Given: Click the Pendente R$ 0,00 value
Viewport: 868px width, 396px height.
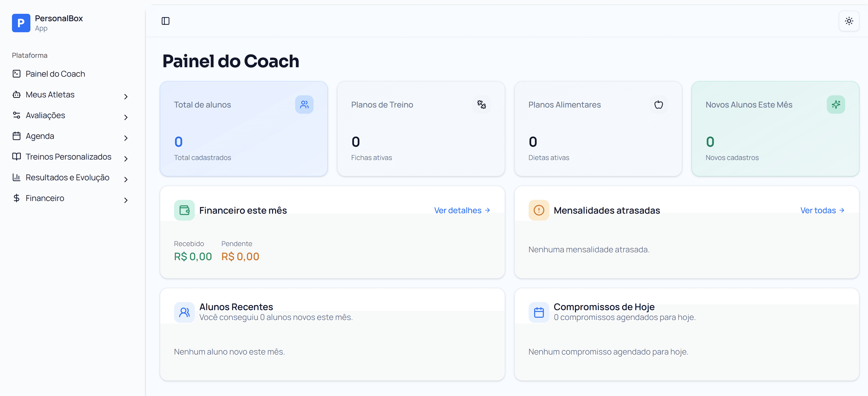Looking at the screenshot, I should (240, 256).
